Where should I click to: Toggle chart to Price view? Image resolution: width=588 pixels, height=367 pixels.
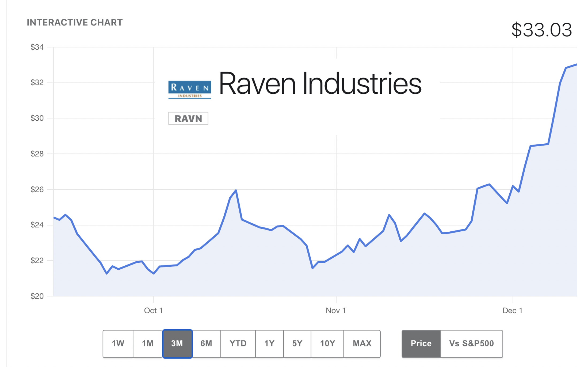[x=421, y=343]
